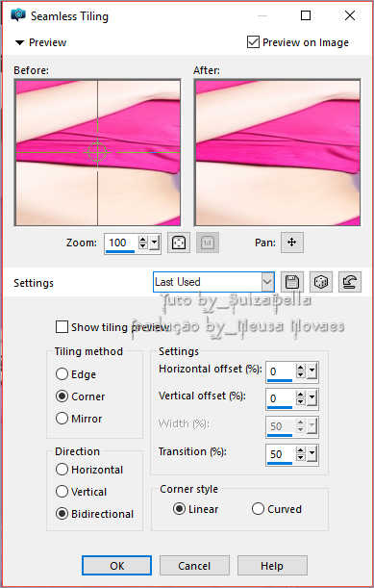The height and width of the screenshot is (588, 374).
Task: Increase Vertical offset with up stepper
Action: click(301, 395)
